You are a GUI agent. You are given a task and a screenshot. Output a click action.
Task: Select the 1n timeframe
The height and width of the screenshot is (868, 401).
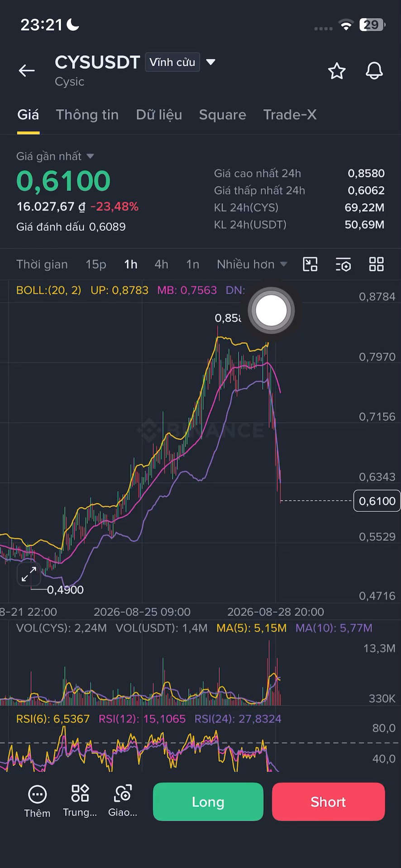[193, 264]
